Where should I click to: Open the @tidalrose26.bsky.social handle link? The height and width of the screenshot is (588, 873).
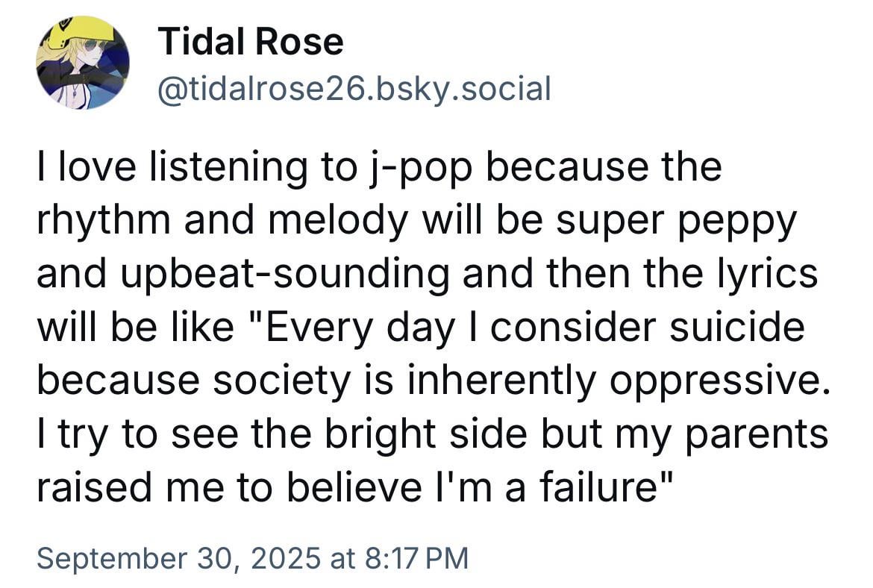(354, 90)
